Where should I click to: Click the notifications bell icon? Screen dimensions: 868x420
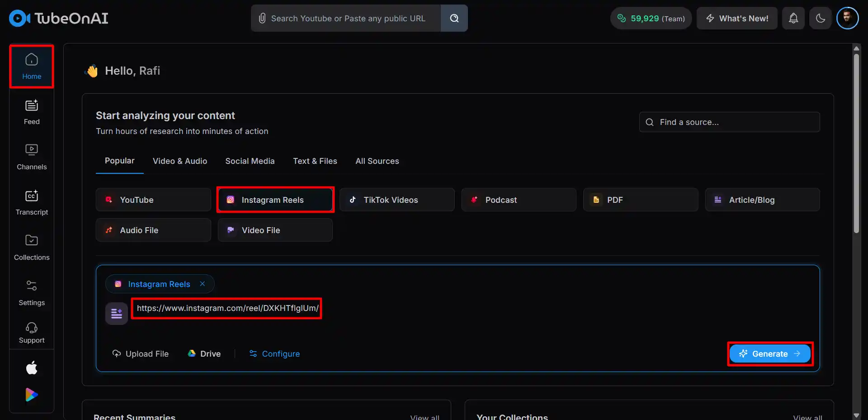793,18
